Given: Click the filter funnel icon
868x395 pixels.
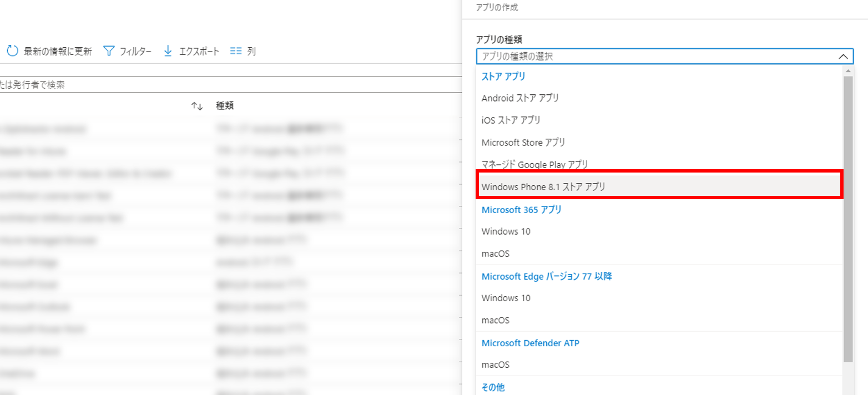Looking at the screenshot, I should (x=109, y=51).
